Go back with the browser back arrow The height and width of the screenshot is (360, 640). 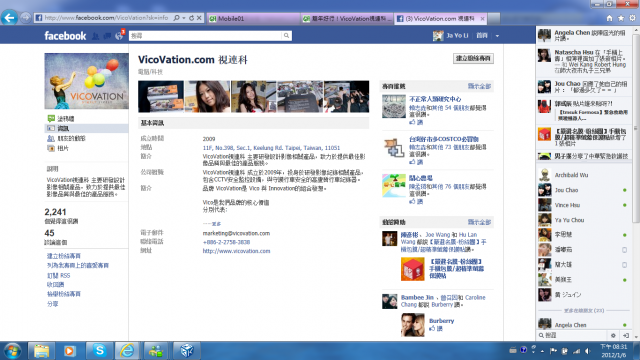click(9, 18)
